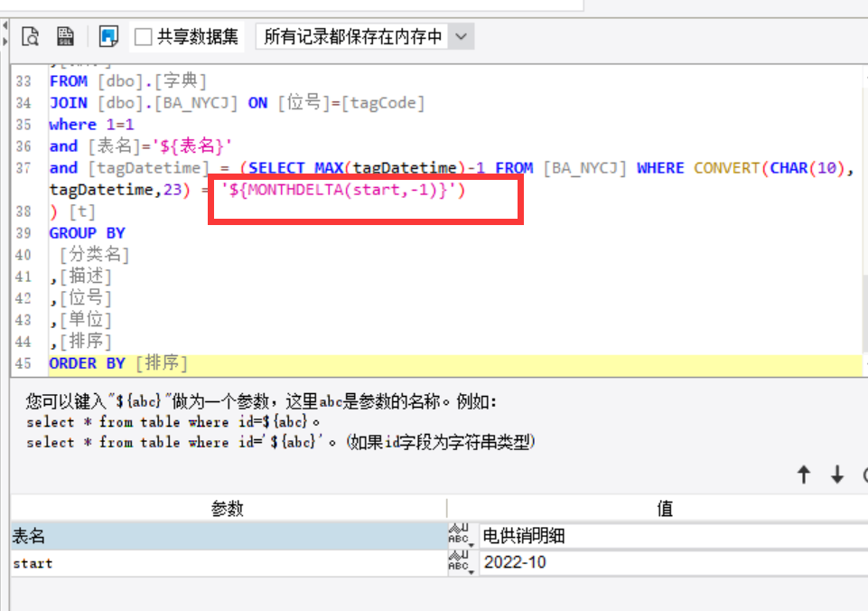Viewport: 868px width, 611px height.
Task: Enable the 共享数据集 checkbox
Action: [144, 37]
